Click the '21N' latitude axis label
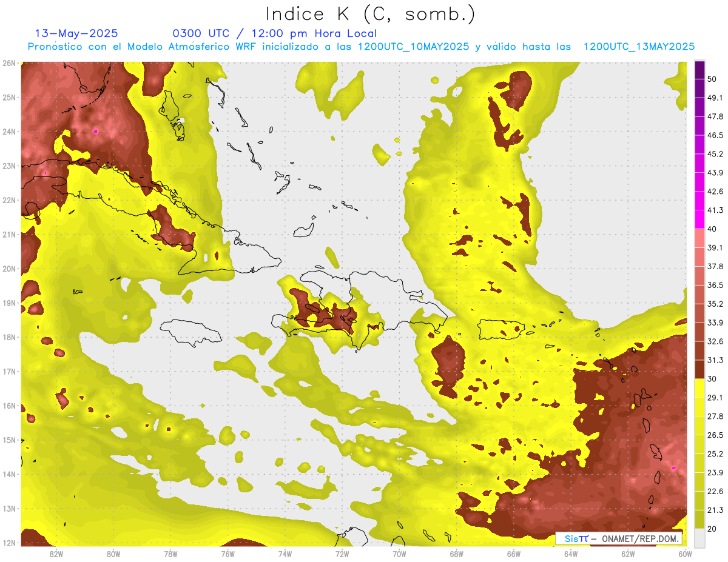The height and width of the screenshot is (562, 728). [x=9, y=235]
